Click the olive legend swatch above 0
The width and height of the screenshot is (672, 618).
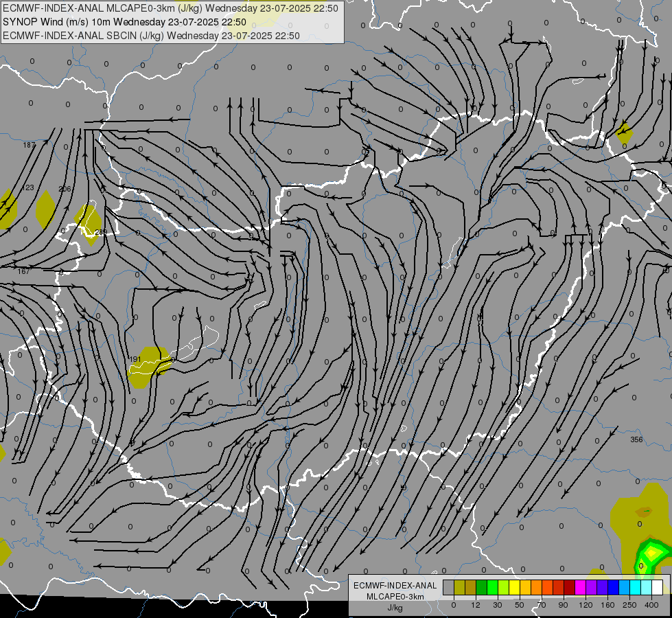point(459,587)
